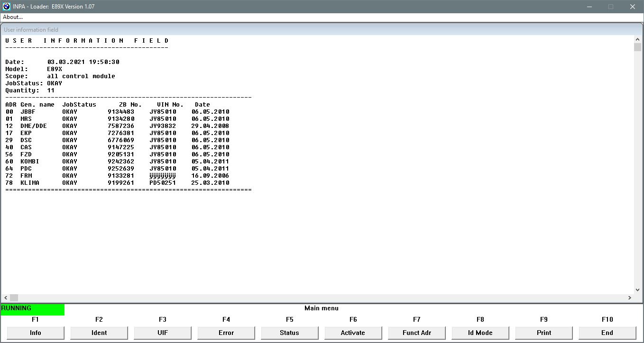Select the JBBF module row name

tap(28, 112)
